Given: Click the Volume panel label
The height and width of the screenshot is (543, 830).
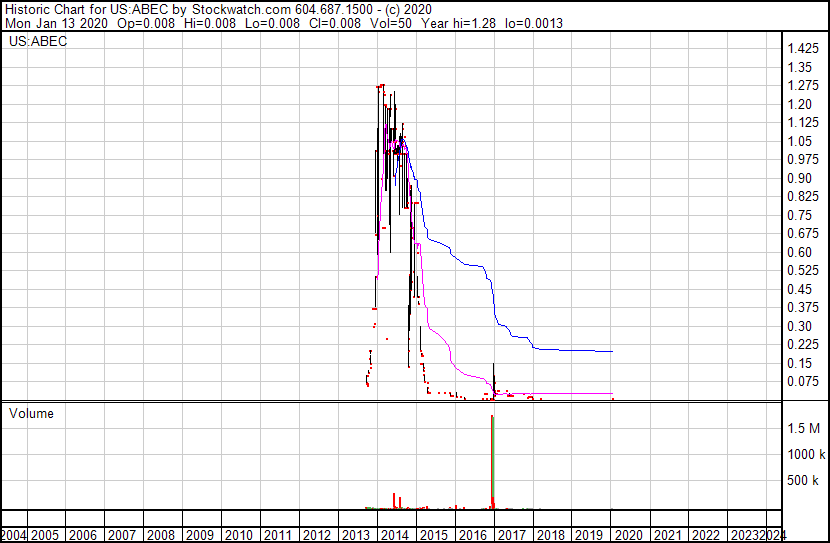Looking at the screenshot, I should 31,413.
